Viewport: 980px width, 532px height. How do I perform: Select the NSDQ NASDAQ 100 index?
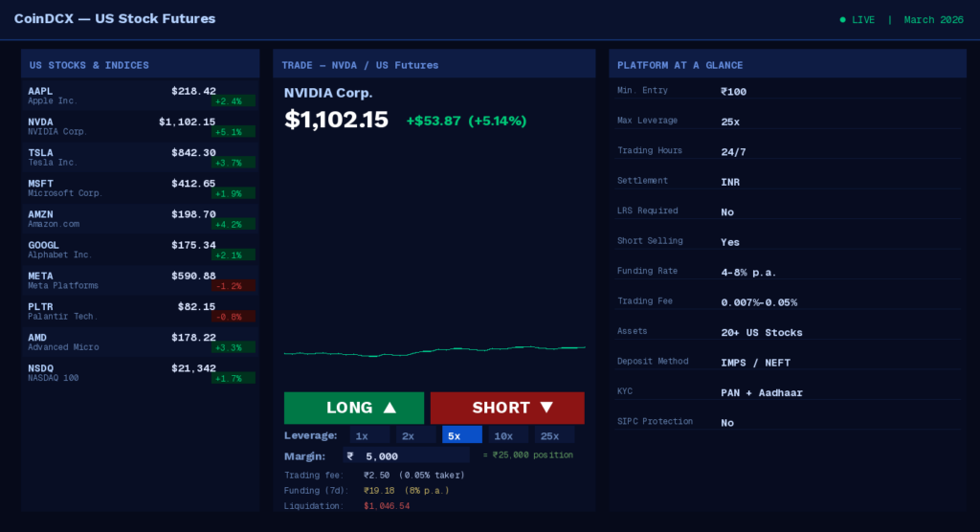tap(140, 372)
